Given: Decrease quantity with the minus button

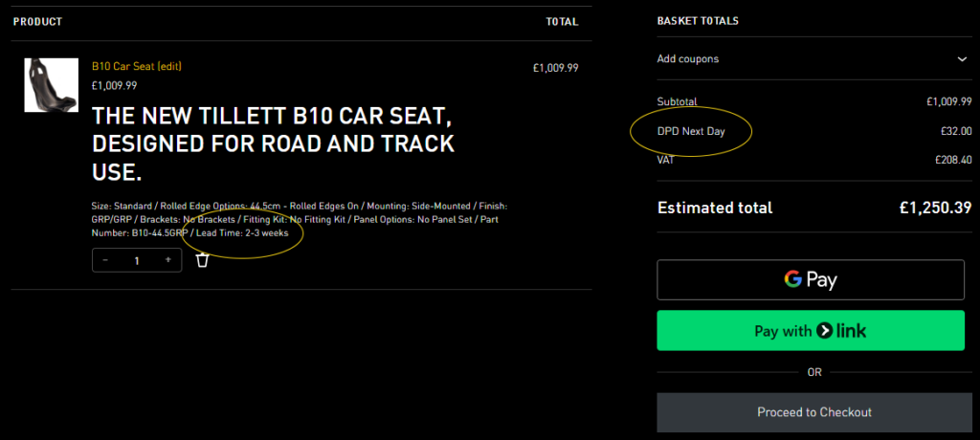Looking at the screenshot, I should pos(105,260).
